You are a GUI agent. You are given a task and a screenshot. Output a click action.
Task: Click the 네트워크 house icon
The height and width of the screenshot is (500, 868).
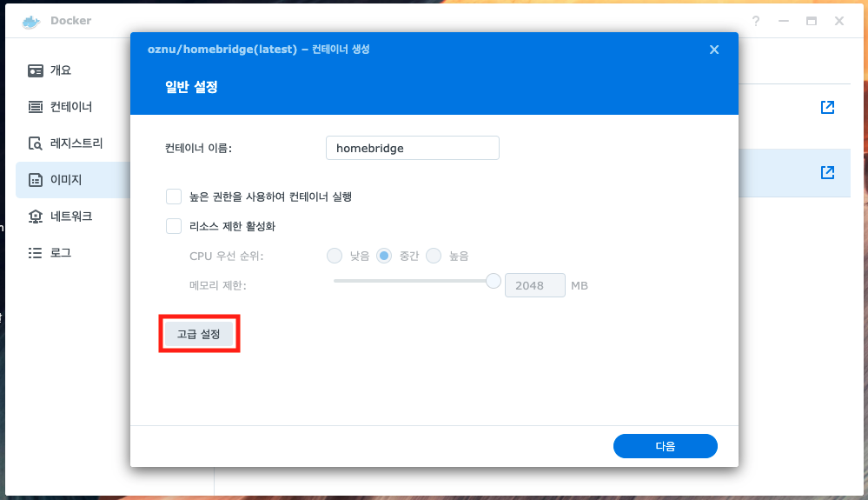pyautogui.click(x=36, y=217)
